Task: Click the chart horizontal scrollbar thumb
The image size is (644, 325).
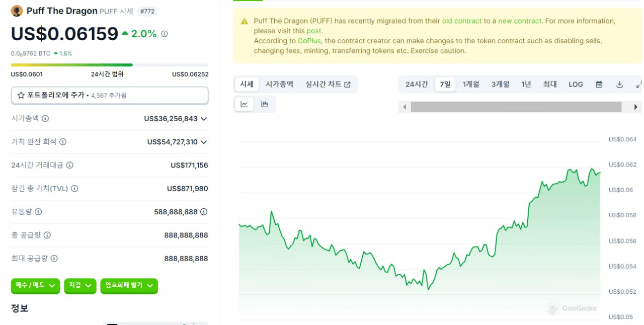Action: (x=516, y=107)
